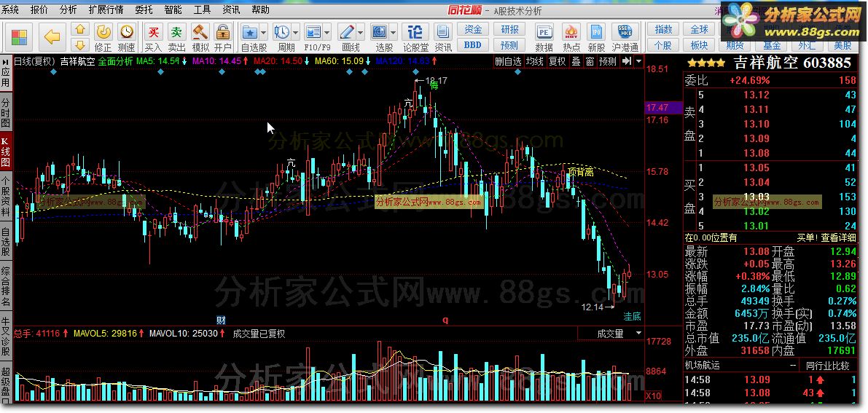Expand the 画线 dropdown arrow

pyautogui.click(x=360, y=31)
